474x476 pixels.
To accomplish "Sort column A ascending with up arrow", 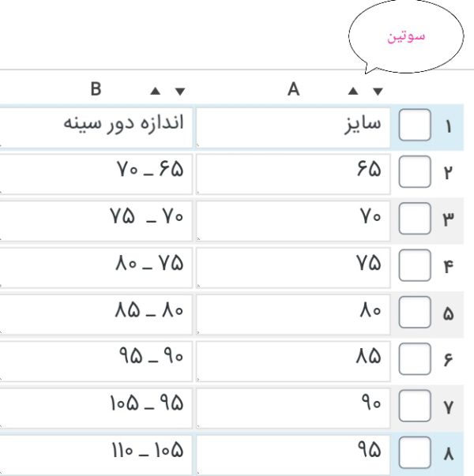I will click(x=353, y=91).
